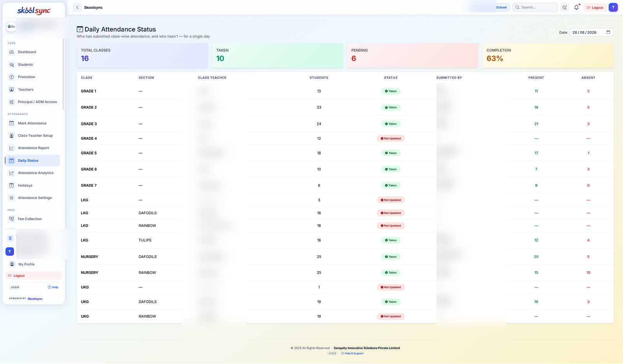Open the Help link in sidebar

(53, 287)
